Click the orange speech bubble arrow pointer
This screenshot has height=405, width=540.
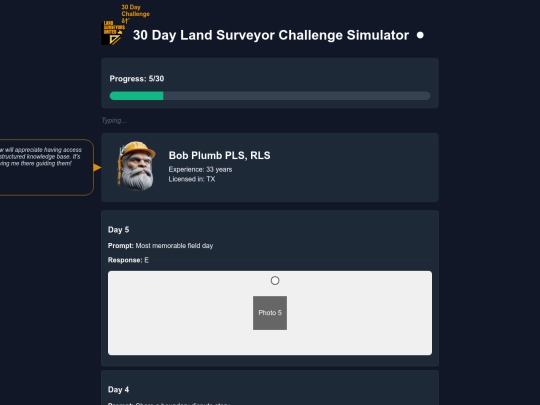(x=97, y=167)
